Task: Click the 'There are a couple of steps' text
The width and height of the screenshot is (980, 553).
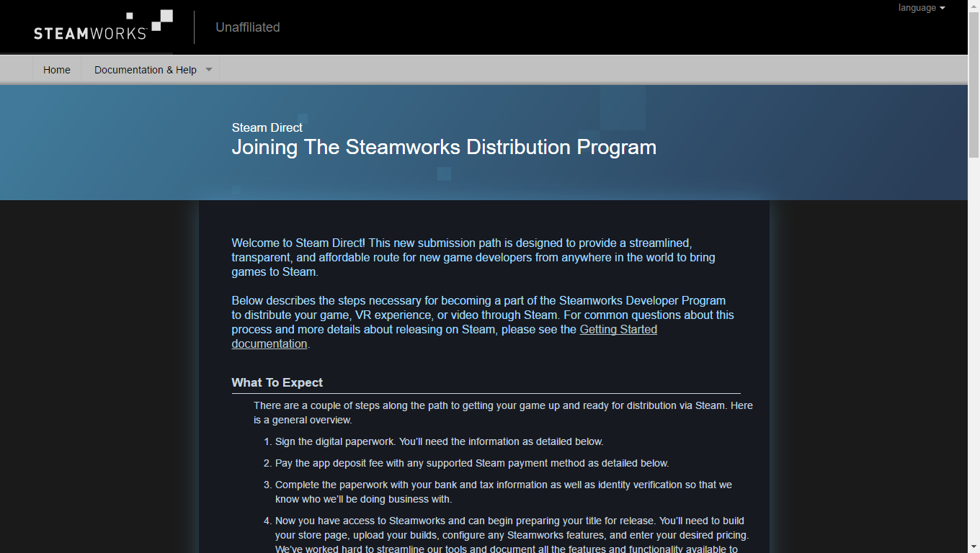Action: (503, 413)
